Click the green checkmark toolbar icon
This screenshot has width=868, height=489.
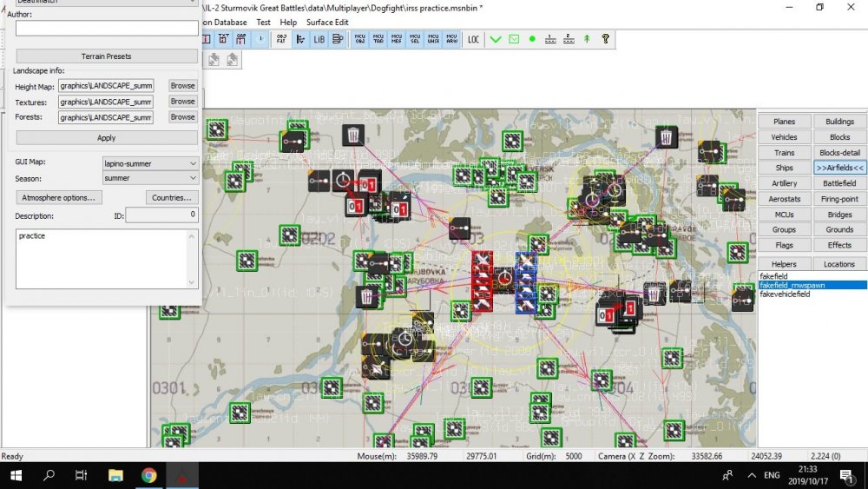click(496, 39)
